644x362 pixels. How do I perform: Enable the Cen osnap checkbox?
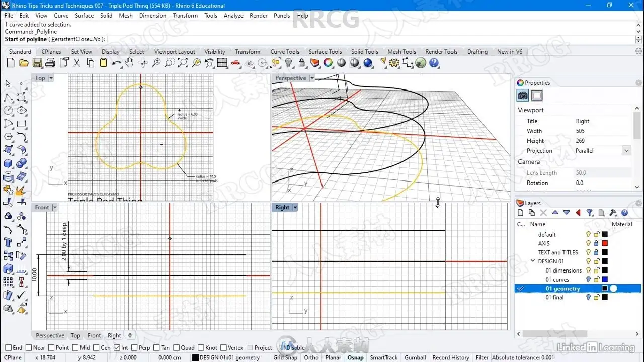(x=96, y=347)
